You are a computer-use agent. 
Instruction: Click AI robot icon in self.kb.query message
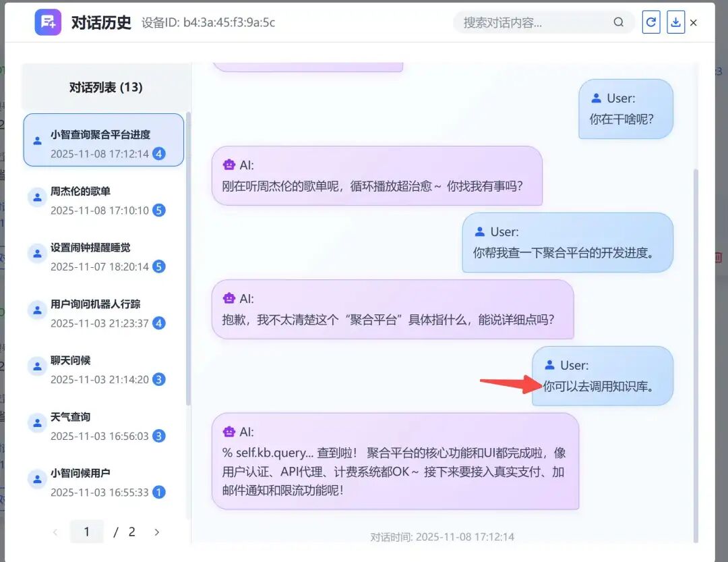[229, 431]
